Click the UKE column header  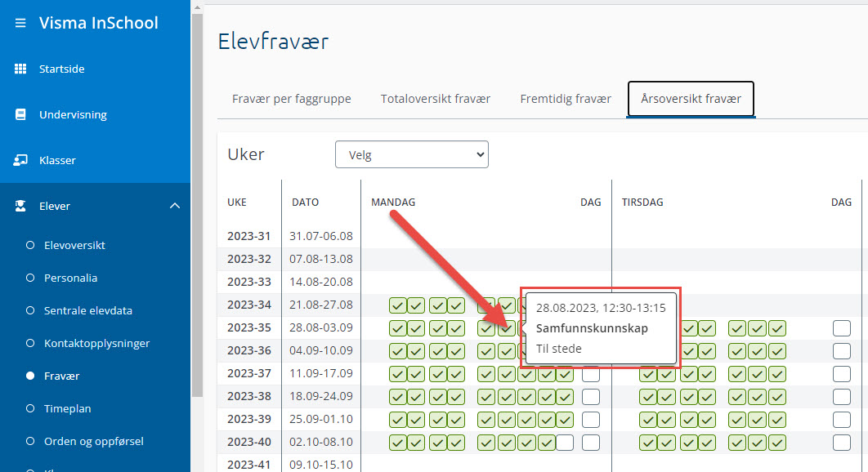click(x=237, y=203)
